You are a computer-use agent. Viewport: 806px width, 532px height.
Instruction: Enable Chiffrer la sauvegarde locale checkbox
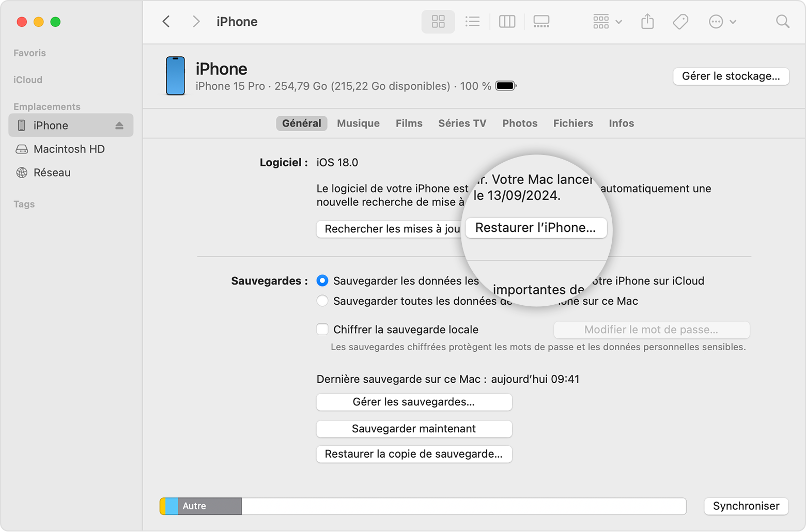point(322,330)
